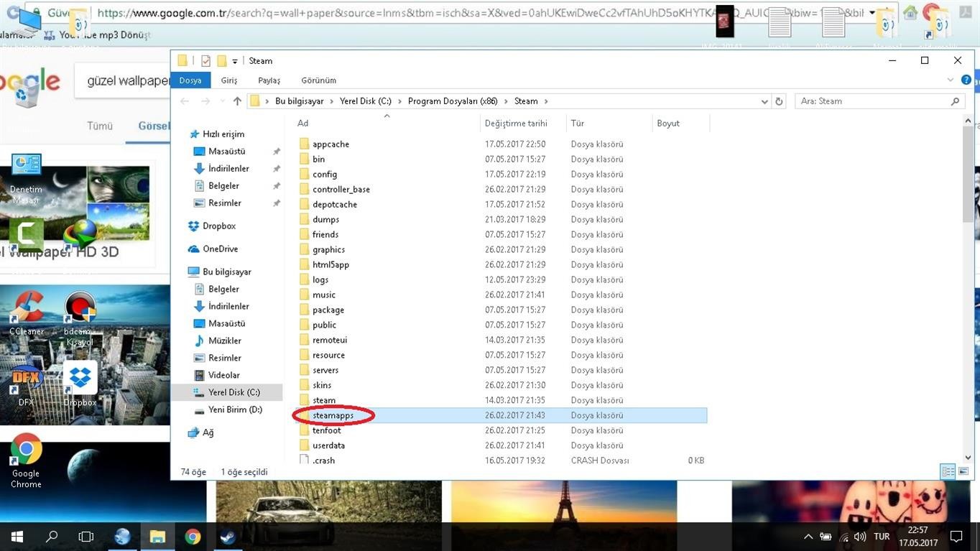Select the bdcam Kısayol desktop icon
980x551 pixels.
click(80, 319)
